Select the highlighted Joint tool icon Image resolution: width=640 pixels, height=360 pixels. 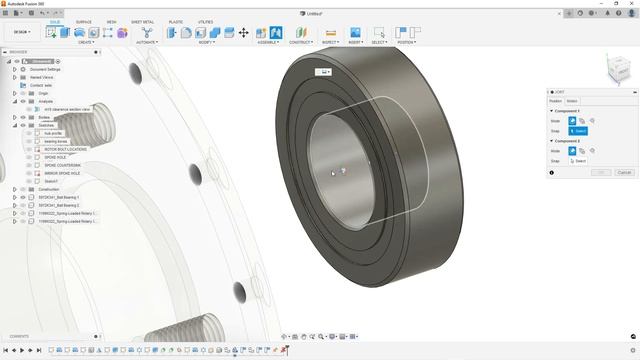tap(276, 32)
